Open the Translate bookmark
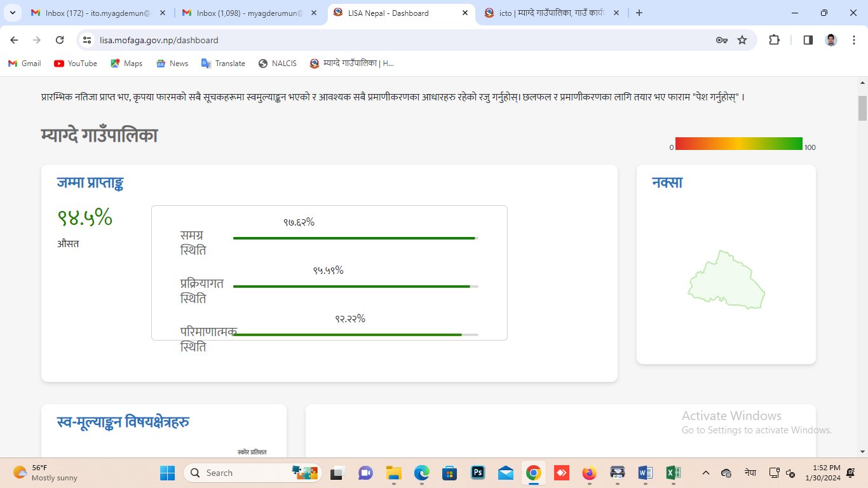The height and width of the screenshot is (488, 868). (x=223, y=64)
